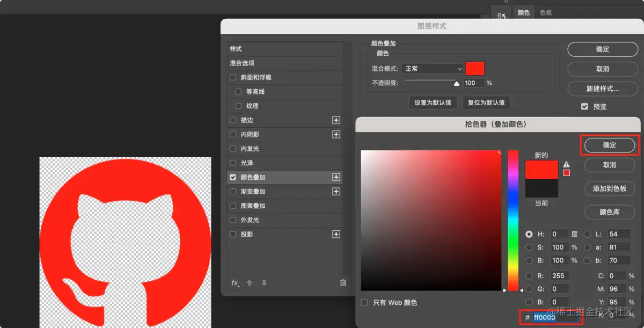Click the R value field showing 255

tap(560, 275)
